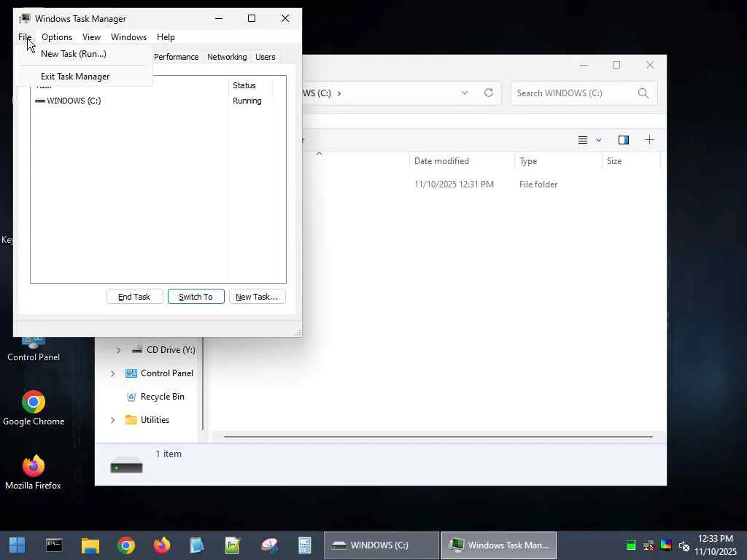Open Google Chrome desktop shortcut

pyautogui.click(x=34, y=408)
